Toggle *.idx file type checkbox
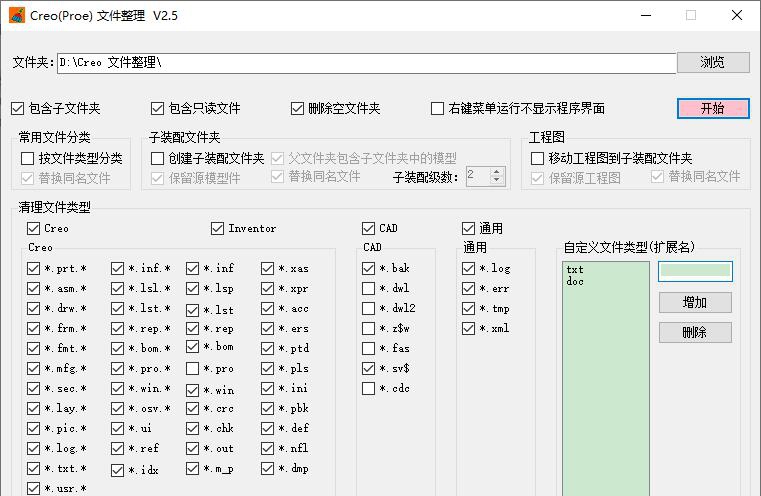Image resolution: width=761 pixels, height=496 pixels. coord(117,470)
